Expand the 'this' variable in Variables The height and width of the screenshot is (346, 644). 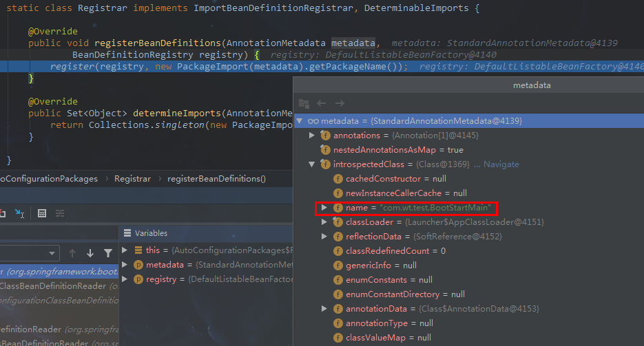pyautogui.click(x=125, y=250)
